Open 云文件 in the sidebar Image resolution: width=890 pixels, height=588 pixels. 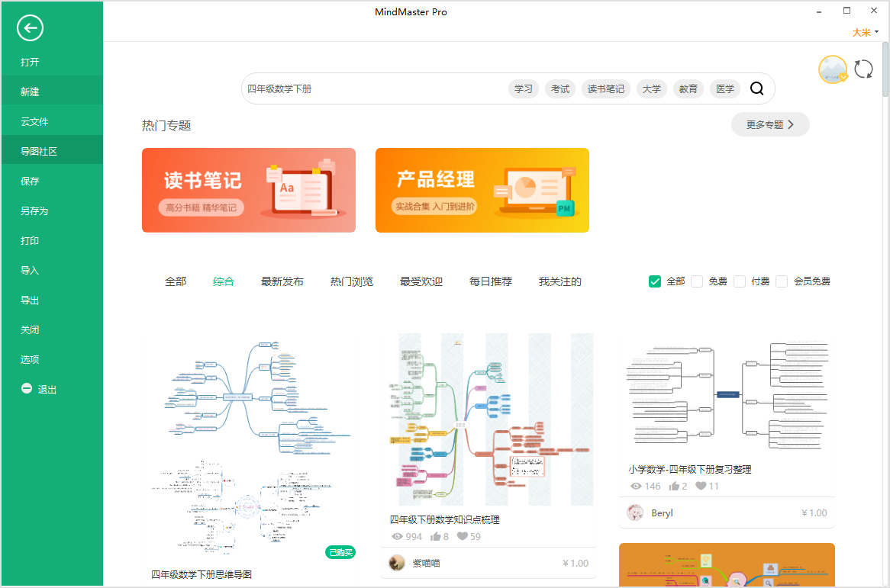pyautogui.click(x=52, y=121)
